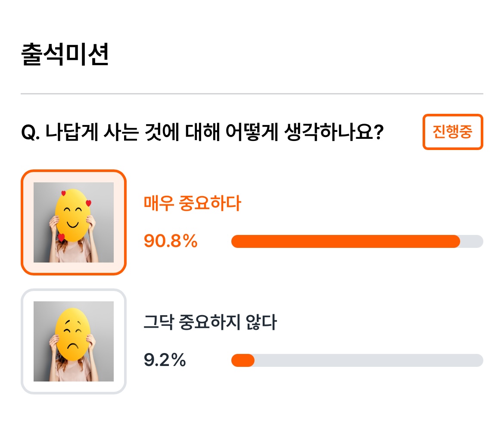Click the 진행중 status badge
Screen dimensions: 504x441
(453, 132)
